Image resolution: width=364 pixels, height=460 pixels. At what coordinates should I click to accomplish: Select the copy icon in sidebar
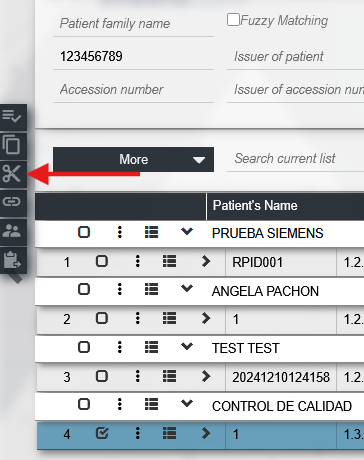point(12,145)
